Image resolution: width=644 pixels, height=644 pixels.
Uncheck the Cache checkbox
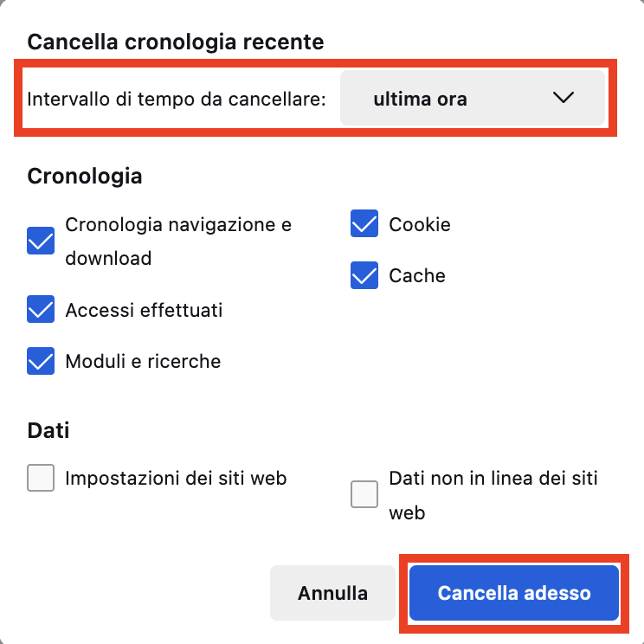click(x=364, y=275)
